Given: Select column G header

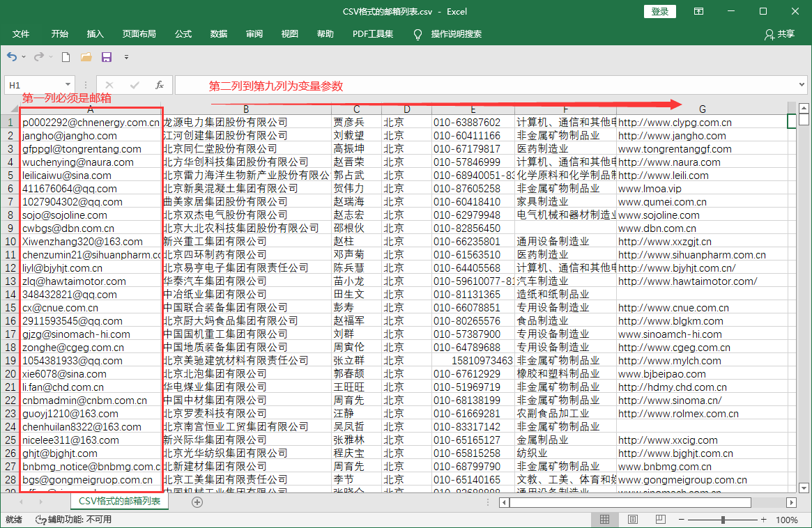Looking at the screenshot, I should (702, 109).
